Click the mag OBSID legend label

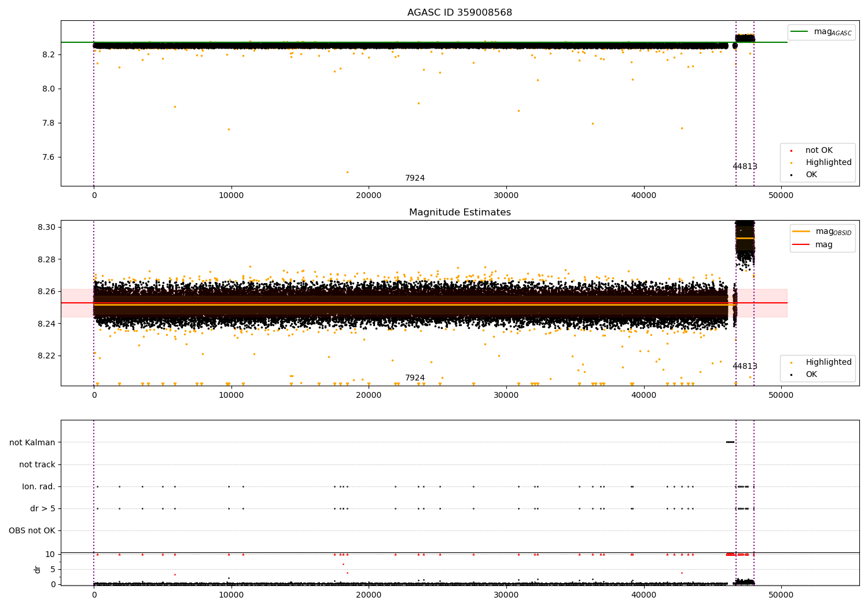(834, 232)
